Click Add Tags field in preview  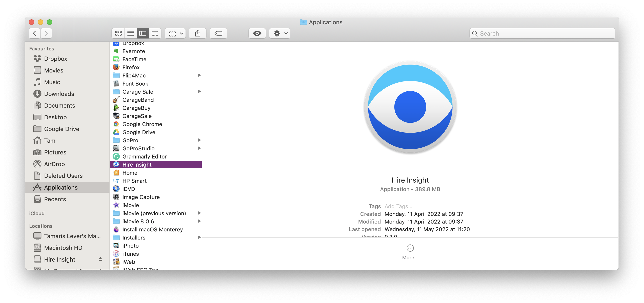(398, 206)
